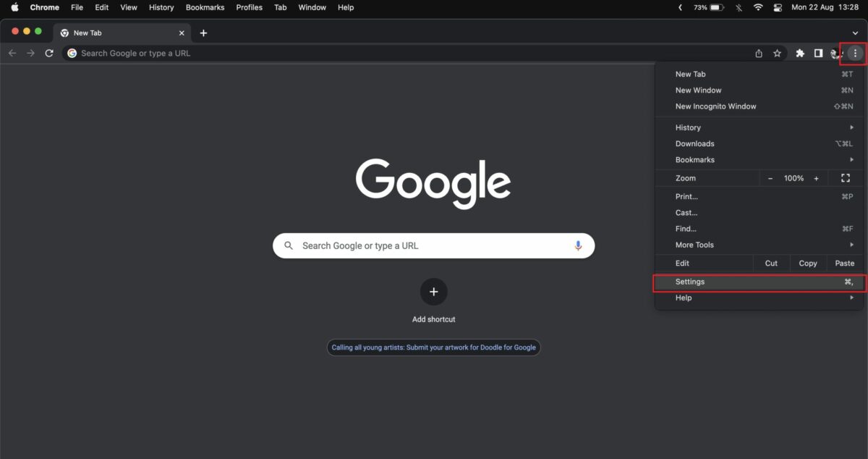Click Copy in the Edit row
This screenshot has width=868, height=459.
[808, 264]
